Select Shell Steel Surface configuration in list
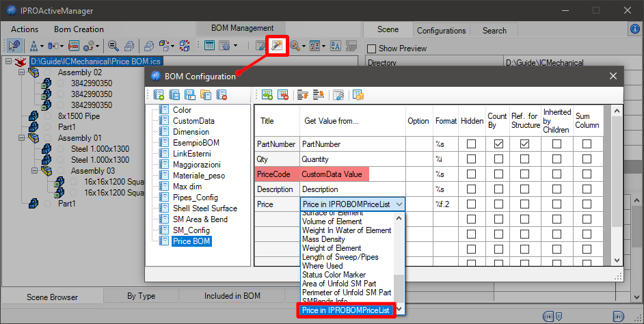The width and height of the screenshot is (644, 324). (x=204, y=208)
